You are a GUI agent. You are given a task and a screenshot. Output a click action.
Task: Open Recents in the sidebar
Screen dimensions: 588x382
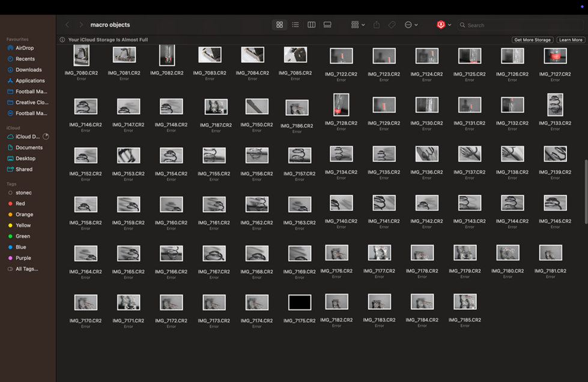coord(25,59)
